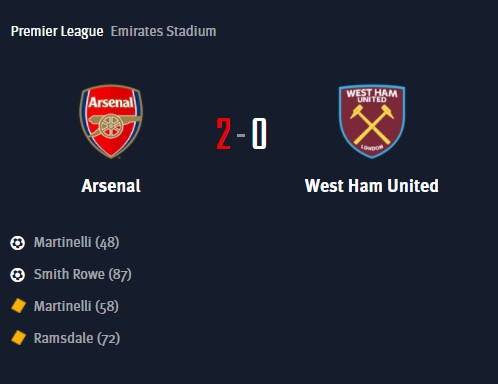Click the Ramsdale (72) booking entry
498x384 pixels.
(x=77, y=338)
